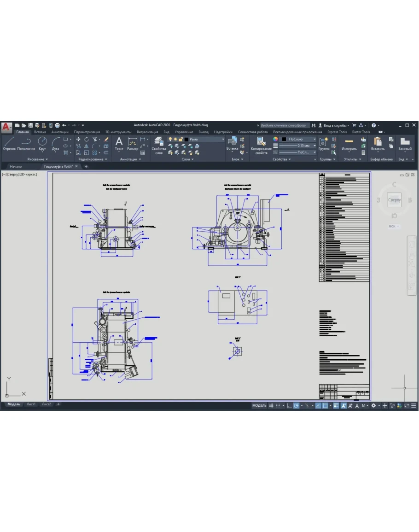Activate the Текст annotation tool

pyautogui.click(x=119, y=143)
